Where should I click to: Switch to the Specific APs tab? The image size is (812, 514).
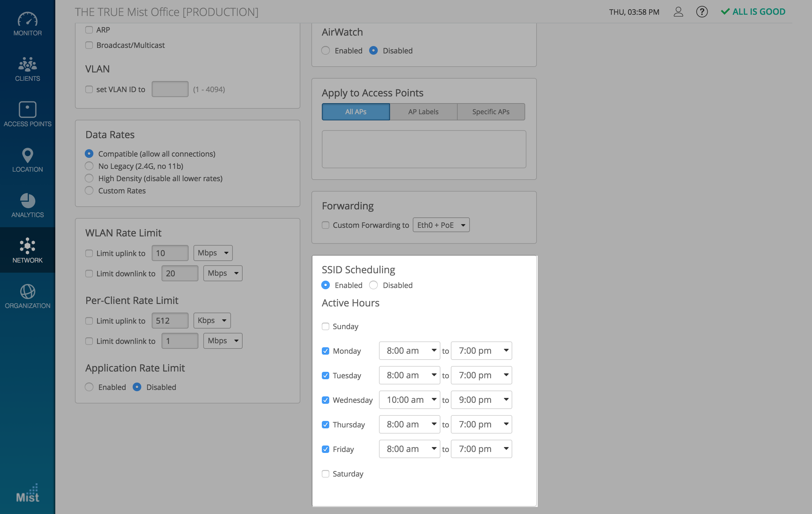coord(491,111)
